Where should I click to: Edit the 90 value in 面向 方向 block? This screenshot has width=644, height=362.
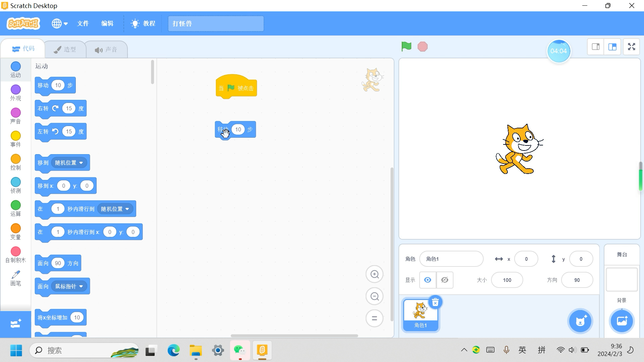(58, 263)
